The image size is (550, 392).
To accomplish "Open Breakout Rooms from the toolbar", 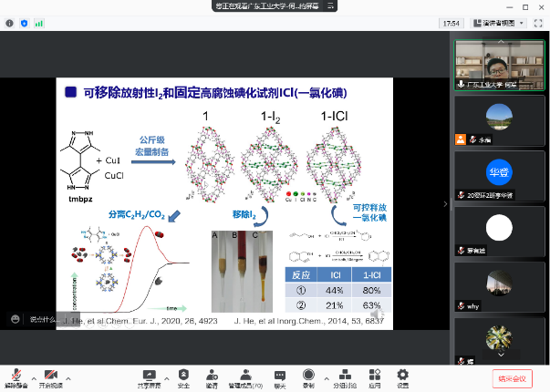I will (343, 377).
